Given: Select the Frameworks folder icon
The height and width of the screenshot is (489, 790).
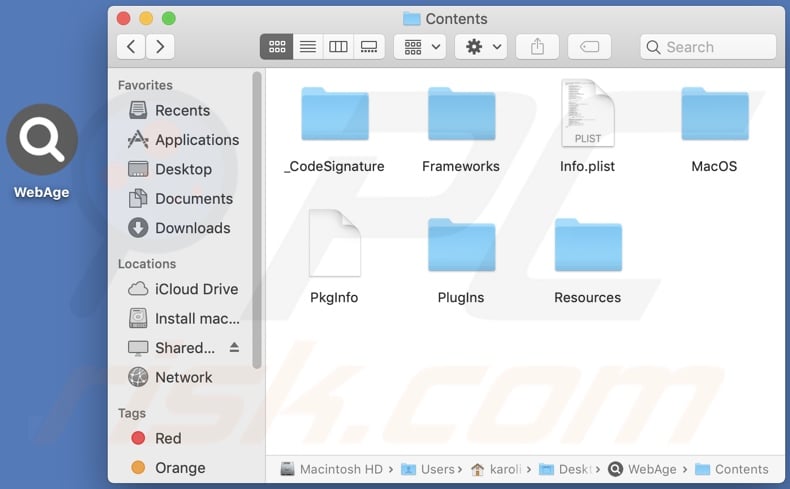Looking at the screenshot, I should [x=462, y=114].
